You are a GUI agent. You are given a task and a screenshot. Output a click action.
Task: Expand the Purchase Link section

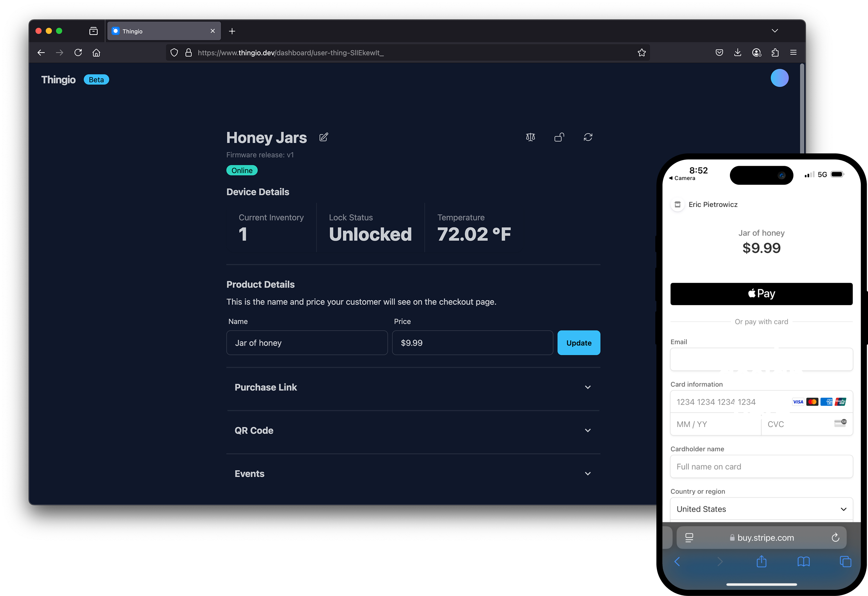(413, 387)
